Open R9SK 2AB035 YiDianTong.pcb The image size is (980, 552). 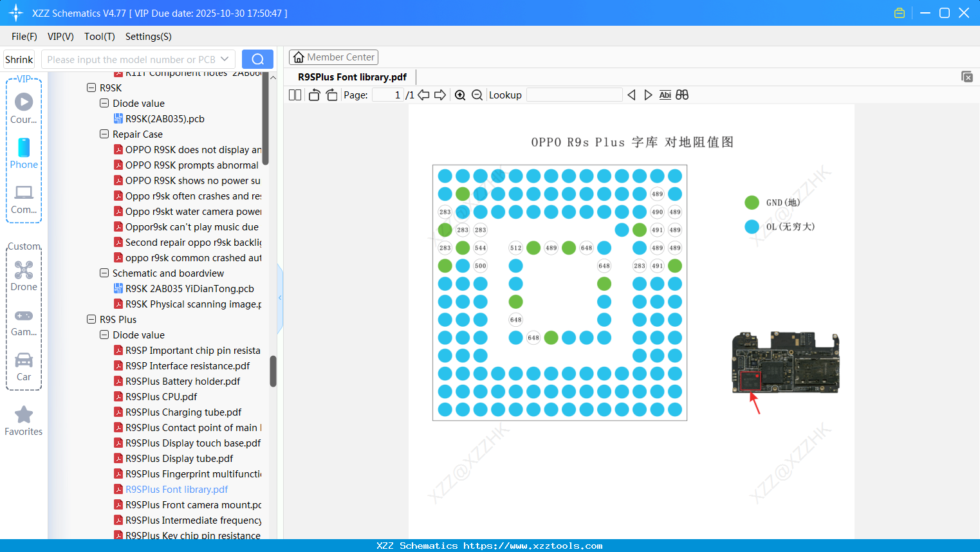pos(190,288)
